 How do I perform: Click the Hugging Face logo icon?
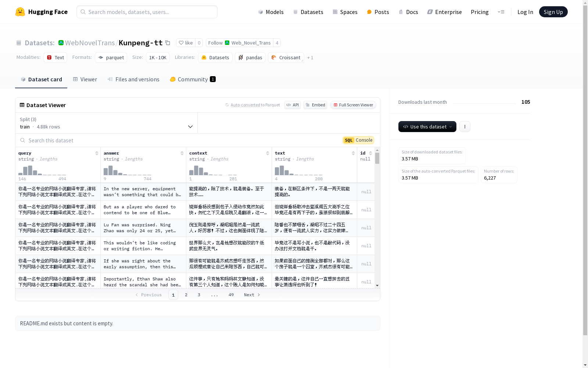[20, 12]
